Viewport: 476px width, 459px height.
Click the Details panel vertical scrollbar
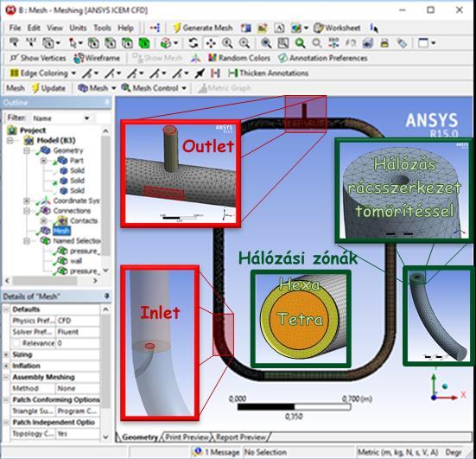point(105,361)
